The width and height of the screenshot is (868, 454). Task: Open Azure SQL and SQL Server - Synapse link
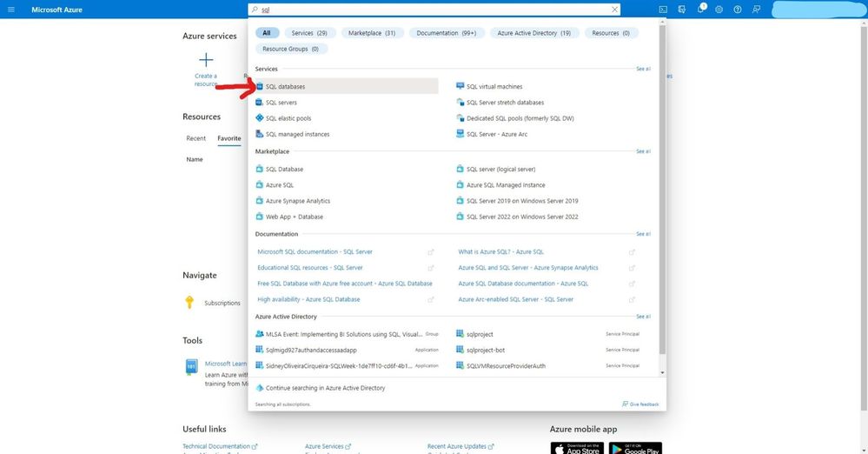pos(528,268)
